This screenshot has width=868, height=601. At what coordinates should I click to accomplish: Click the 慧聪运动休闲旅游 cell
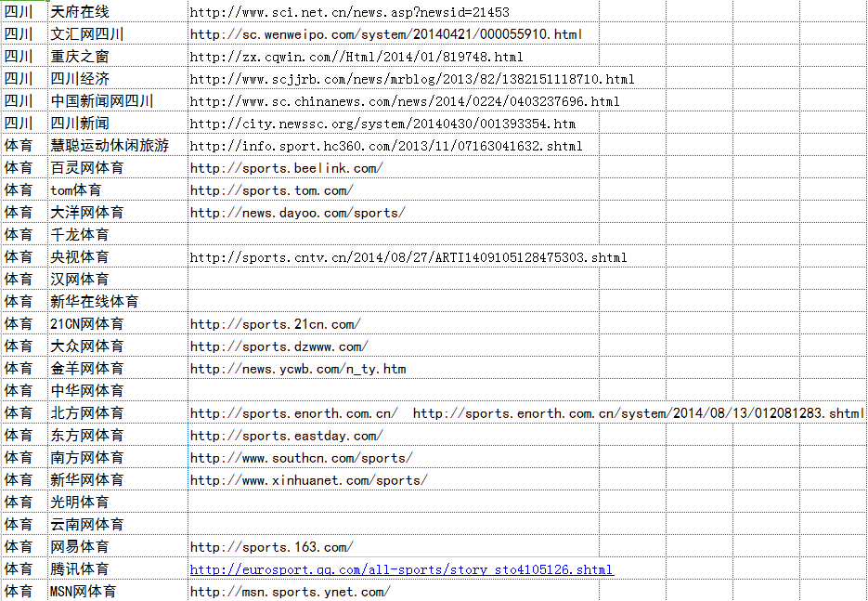pyautogui.click(x=117, y=145)
